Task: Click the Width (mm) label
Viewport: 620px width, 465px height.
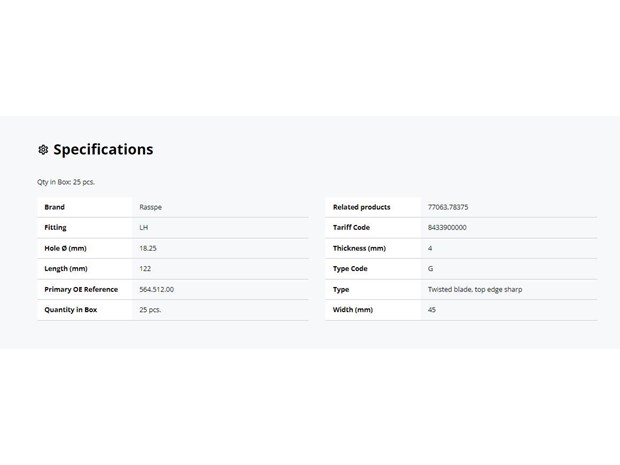Action: click(353, 310)
